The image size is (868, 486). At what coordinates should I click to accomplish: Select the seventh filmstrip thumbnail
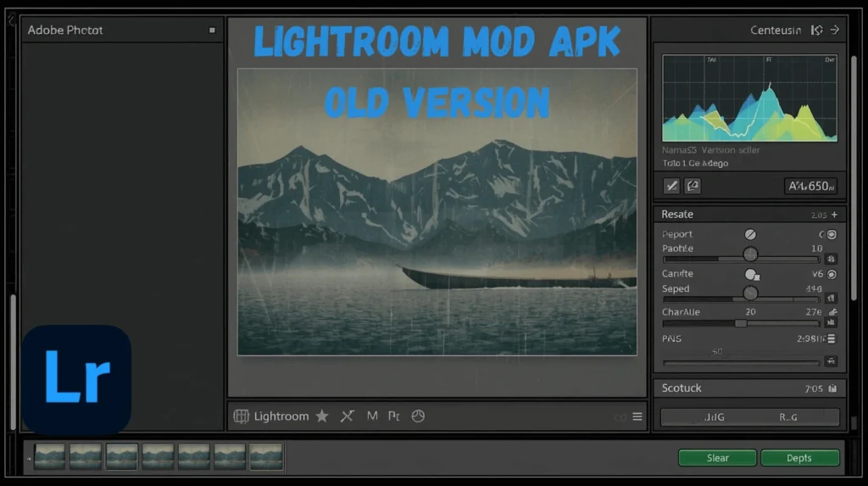pyautogui.click(x=266, y=457)
